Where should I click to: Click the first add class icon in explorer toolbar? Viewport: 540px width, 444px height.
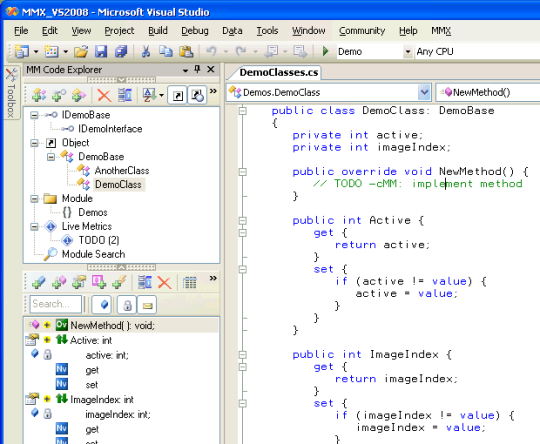coord(39,95)
